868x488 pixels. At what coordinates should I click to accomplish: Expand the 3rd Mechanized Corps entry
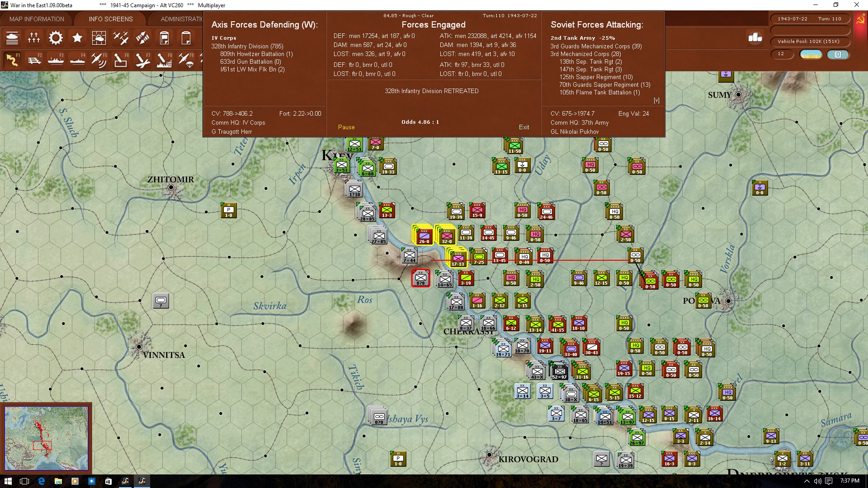pyautogui.click(x=585, y=54)
